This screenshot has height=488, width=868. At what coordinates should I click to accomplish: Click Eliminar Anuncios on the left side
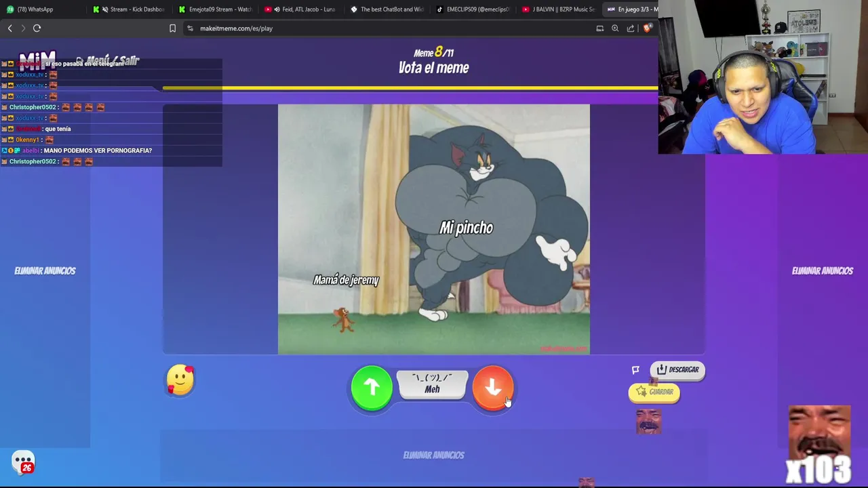[45, 270]
